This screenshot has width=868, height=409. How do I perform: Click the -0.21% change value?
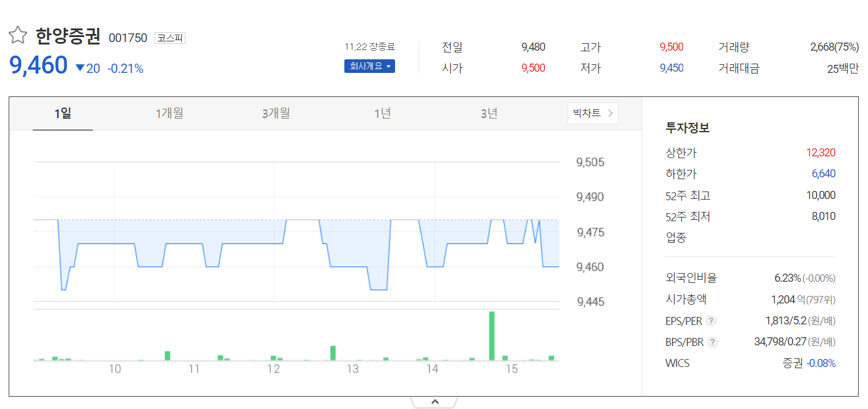point(126,69)
